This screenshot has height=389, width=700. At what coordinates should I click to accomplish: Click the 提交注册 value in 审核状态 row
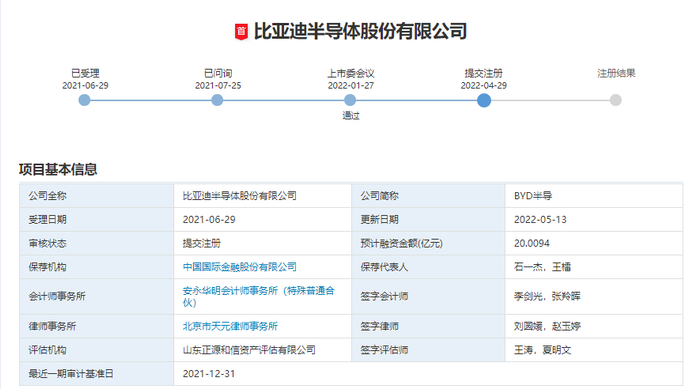202,243
